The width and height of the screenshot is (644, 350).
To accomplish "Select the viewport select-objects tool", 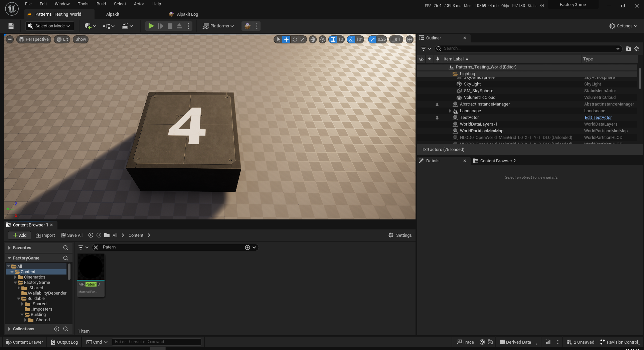I will tap(278, 39).
